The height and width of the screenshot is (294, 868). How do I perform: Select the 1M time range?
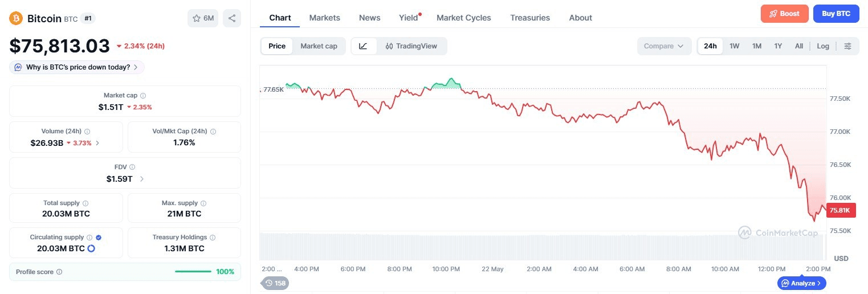click(x=757, y=46)
